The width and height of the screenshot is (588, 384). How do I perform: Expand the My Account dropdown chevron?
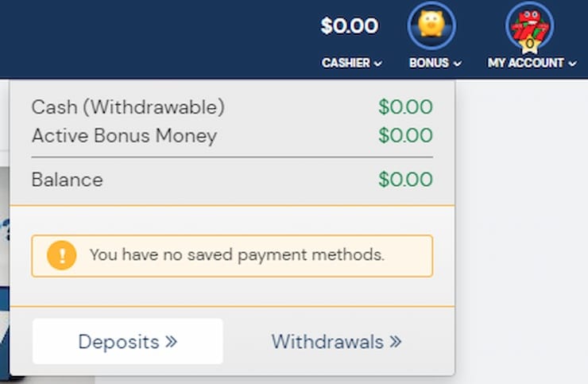point(572,64)
